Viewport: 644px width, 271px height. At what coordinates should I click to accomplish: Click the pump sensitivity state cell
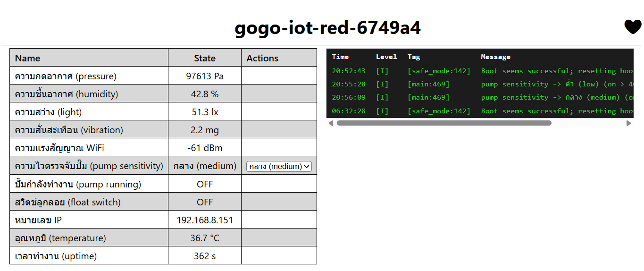coord(205,166)
